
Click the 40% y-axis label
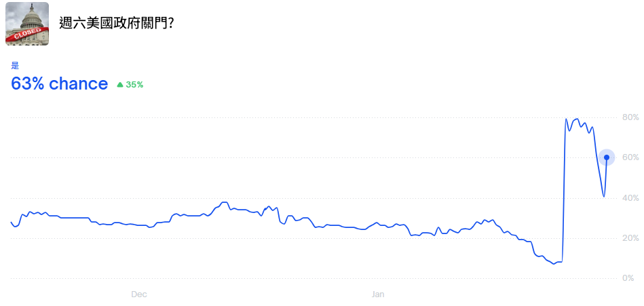click(x=630, y=198)
